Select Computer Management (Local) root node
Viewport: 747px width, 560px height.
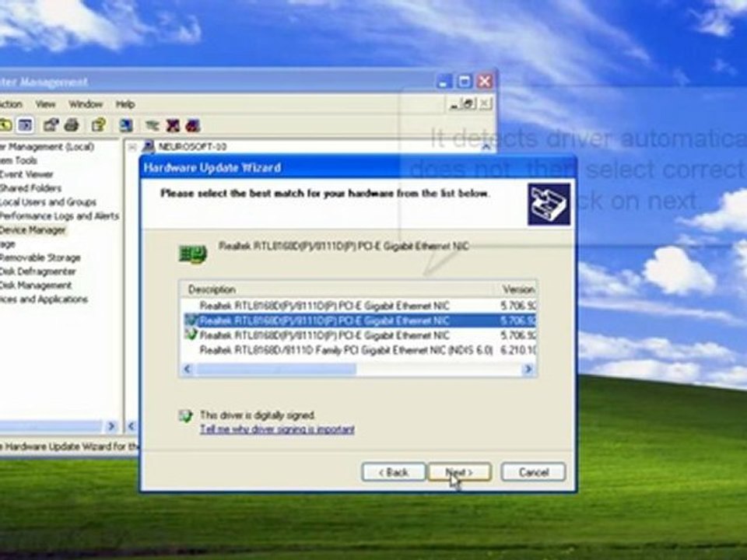click(47, 147)
